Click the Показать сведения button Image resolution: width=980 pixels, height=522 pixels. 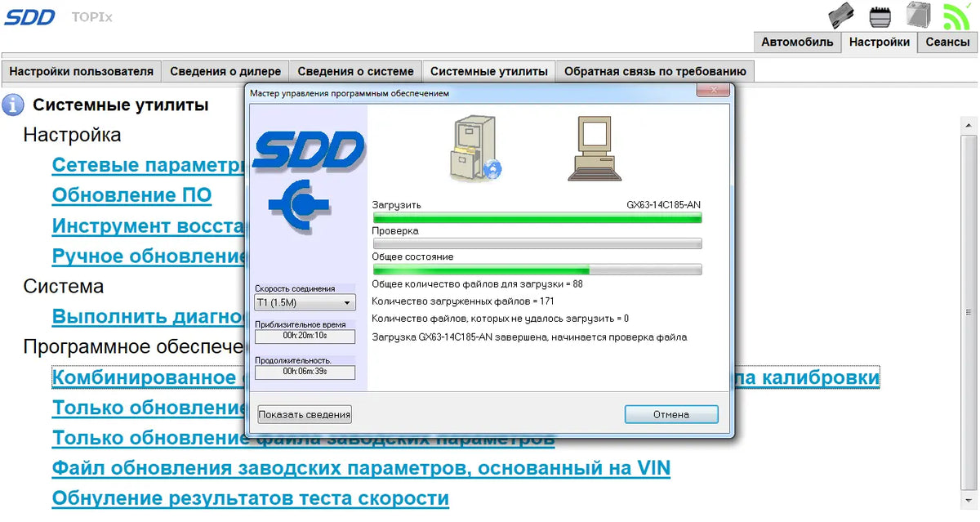coord(305,415)
